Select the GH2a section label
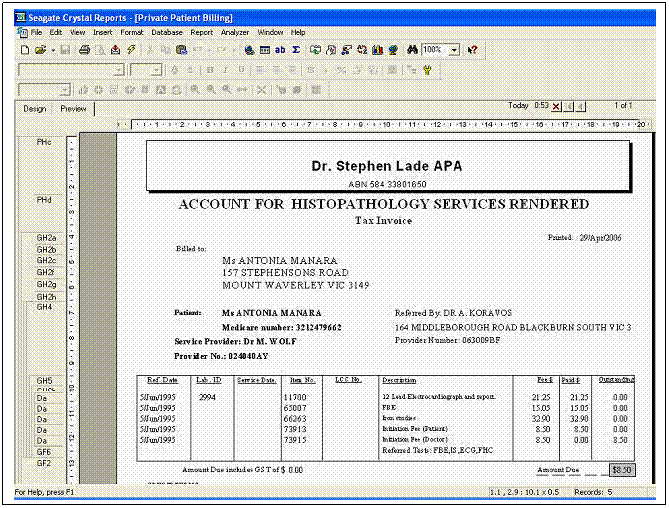Screen dimensions: 669x508 (47, 238)
